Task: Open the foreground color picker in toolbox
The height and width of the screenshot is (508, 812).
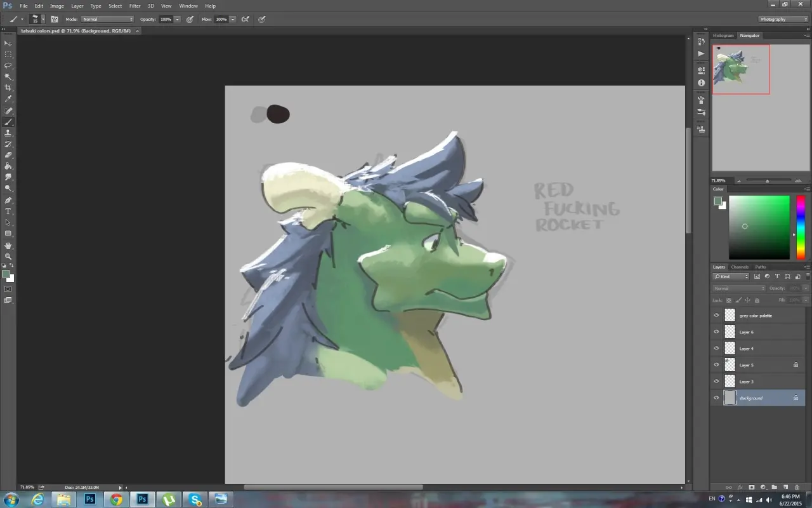Action: click(6, 274)
